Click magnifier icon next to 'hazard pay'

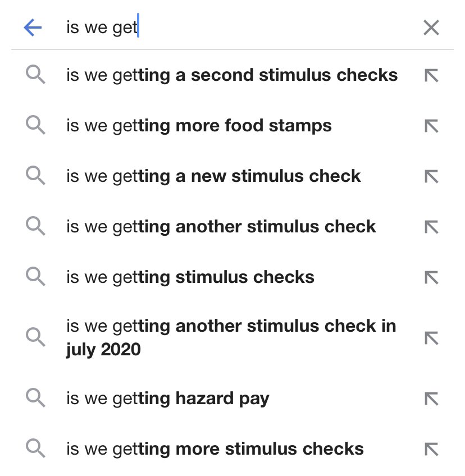point(35,399)
